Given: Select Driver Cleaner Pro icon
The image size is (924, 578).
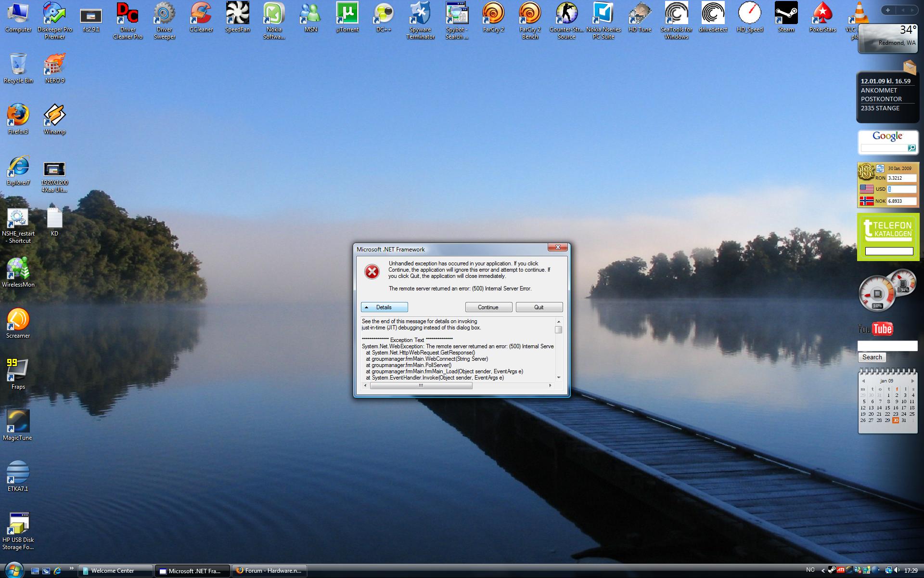Looking at the screenshot, I should click(x=128, y=20).
